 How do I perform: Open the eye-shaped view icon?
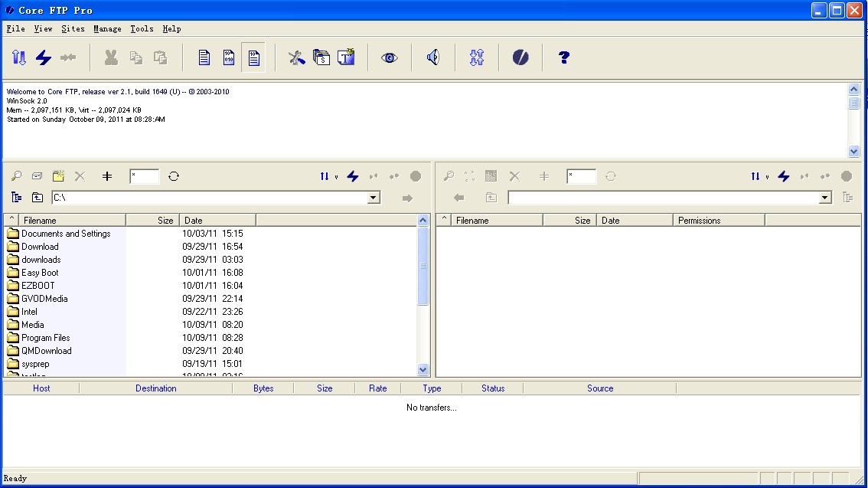390,57
